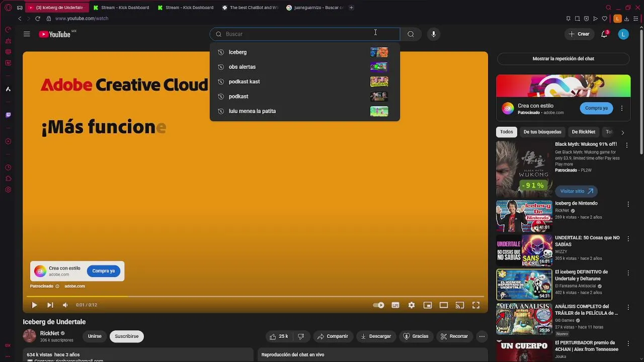The width and height of the screenshot is (644, 362).
Task: Open Twitch in the Opera sidebar
Action: tap(8, 115)
